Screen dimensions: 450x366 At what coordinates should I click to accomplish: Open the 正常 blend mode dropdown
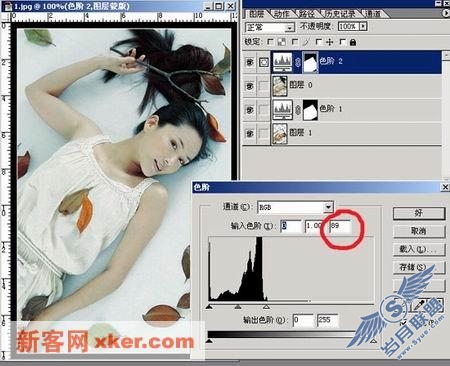[x=270, y=27]
